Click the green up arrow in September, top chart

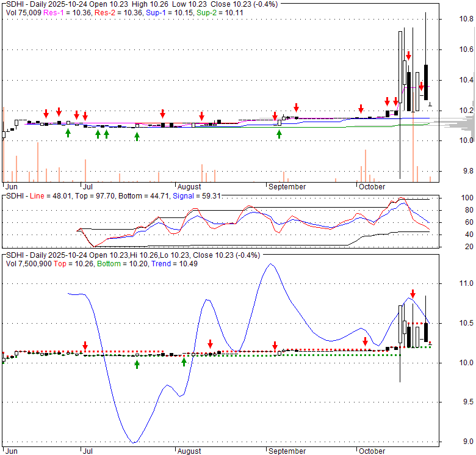tap(279, 134)
